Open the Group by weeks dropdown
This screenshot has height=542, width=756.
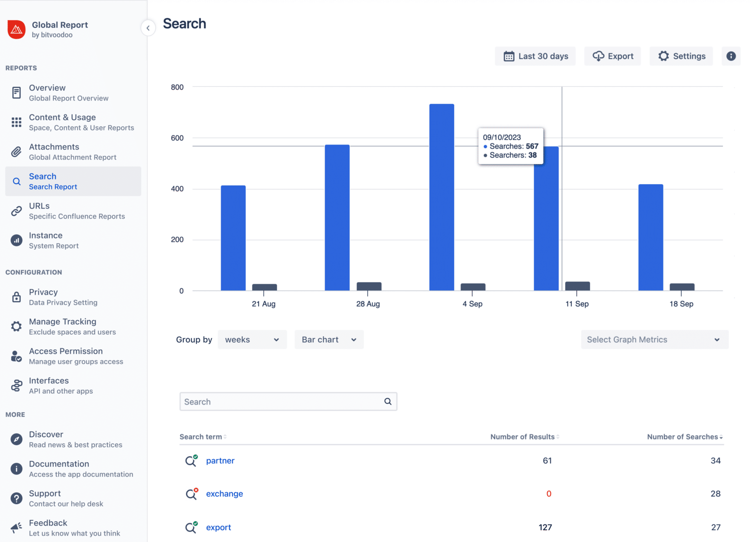(252, 339)
